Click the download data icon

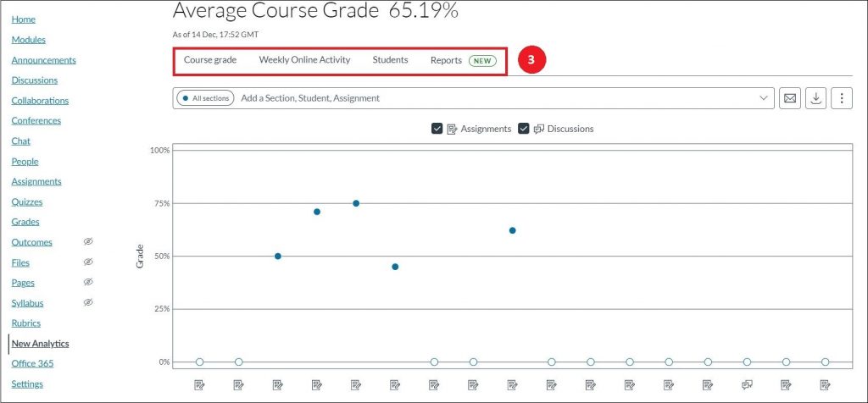click(815, 98)
